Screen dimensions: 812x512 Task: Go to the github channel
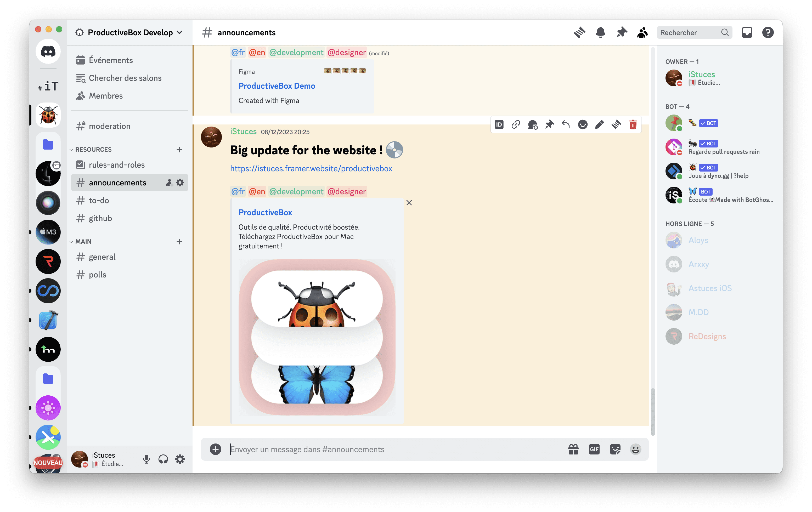pyautogui.click(x=129, y=218)
